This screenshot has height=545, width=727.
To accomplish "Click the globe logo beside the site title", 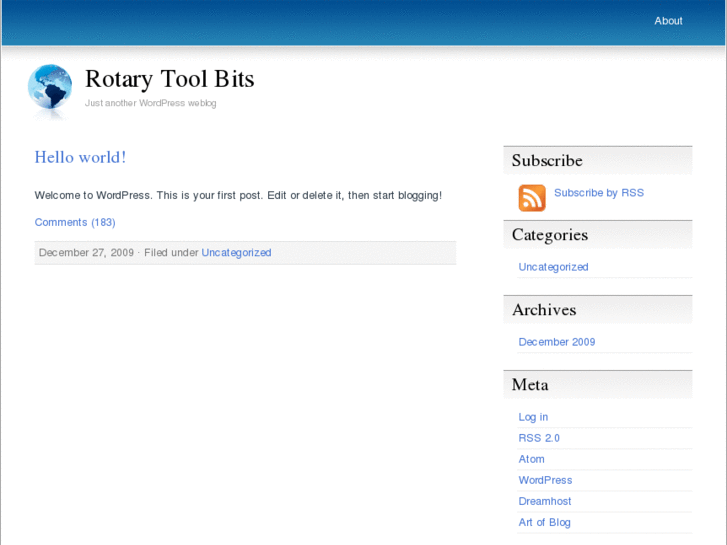I will (x=50, y=87).
